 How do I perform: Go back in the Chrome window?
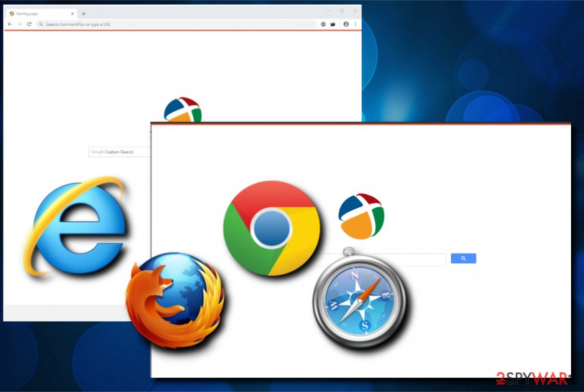[10, 24]
